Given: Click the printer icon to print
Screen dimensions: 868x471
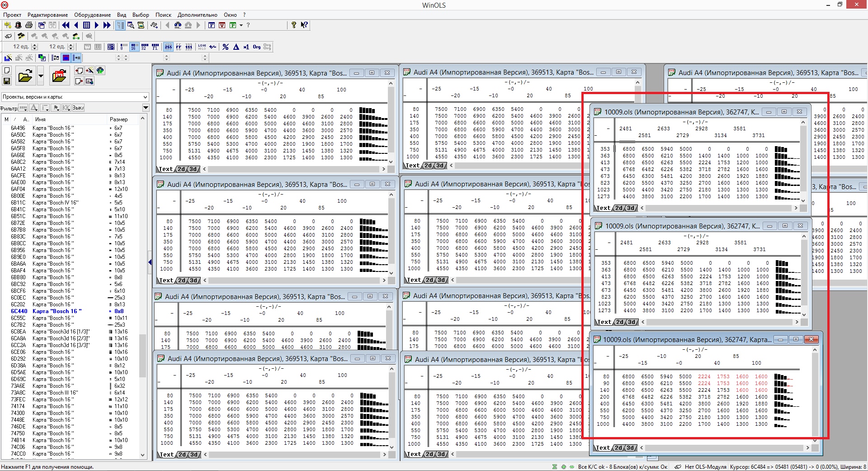Looking at the screenshot, I should coord(29,25).
